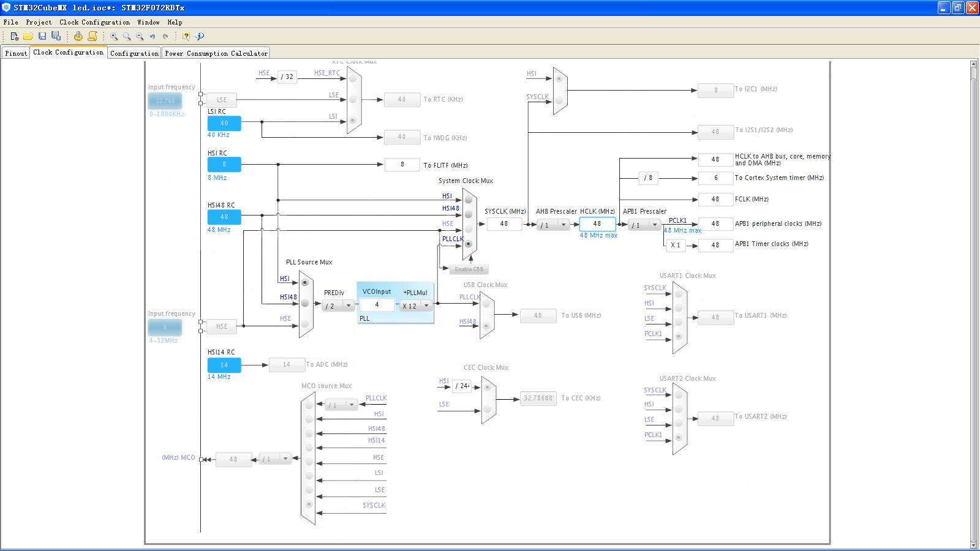This screenshot has height=551, width=980.
Task: Click the Enable CSS button
Action: click(x=469, y=269)
